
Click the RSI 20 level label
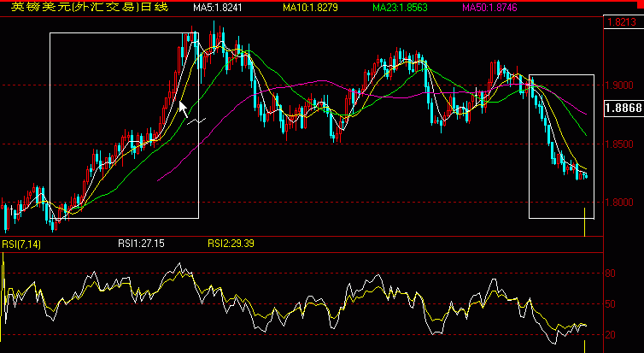[x=611, y=335]
